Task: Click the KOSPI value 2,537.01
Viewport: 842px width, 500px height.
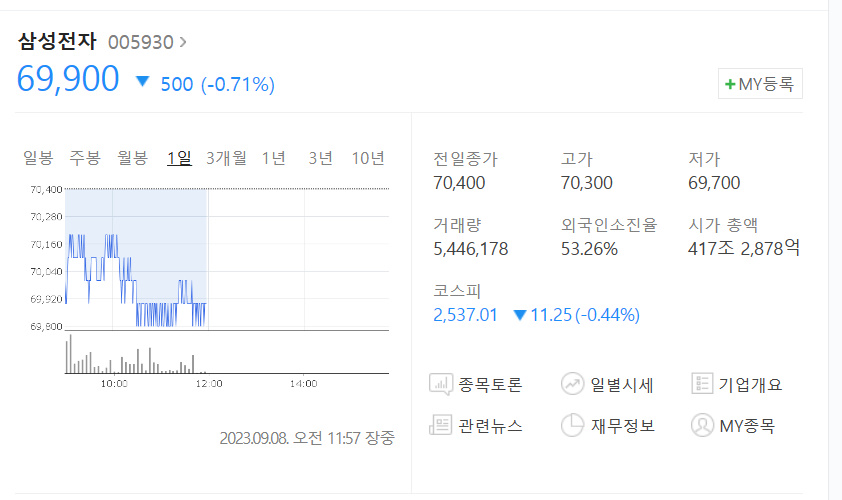Action: (x=465, y=315)
